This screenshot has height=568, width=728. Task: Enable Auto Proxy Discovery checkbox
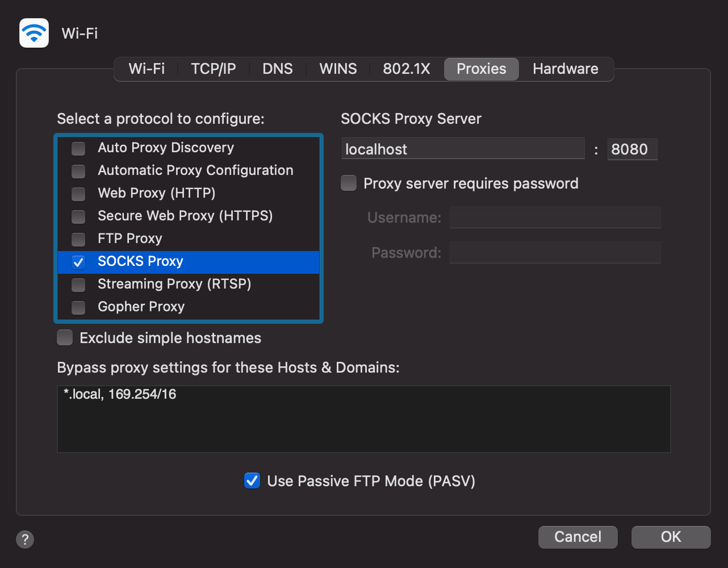tap(78, 148)
